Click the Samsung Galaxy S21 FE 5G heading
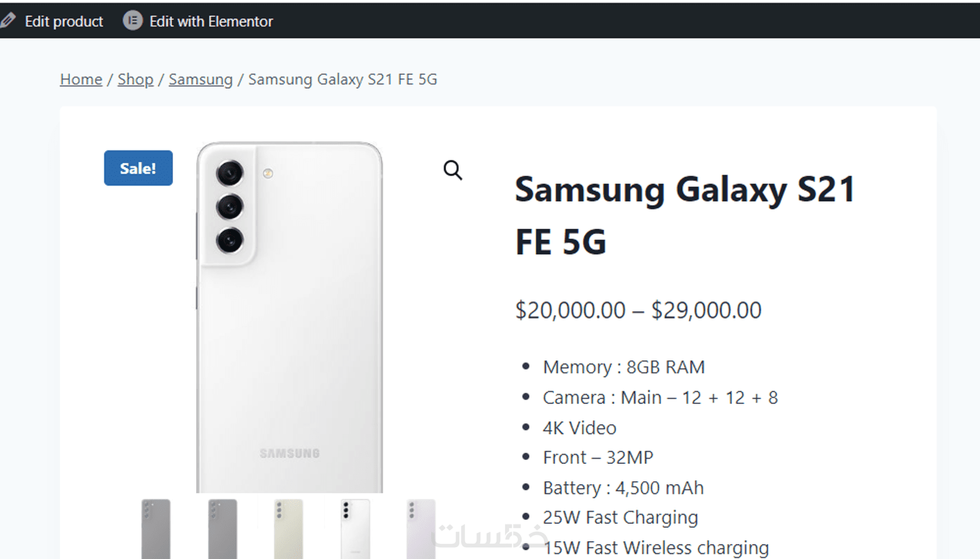The height and width of the screenshot is (559, 980). click(685, 215)
